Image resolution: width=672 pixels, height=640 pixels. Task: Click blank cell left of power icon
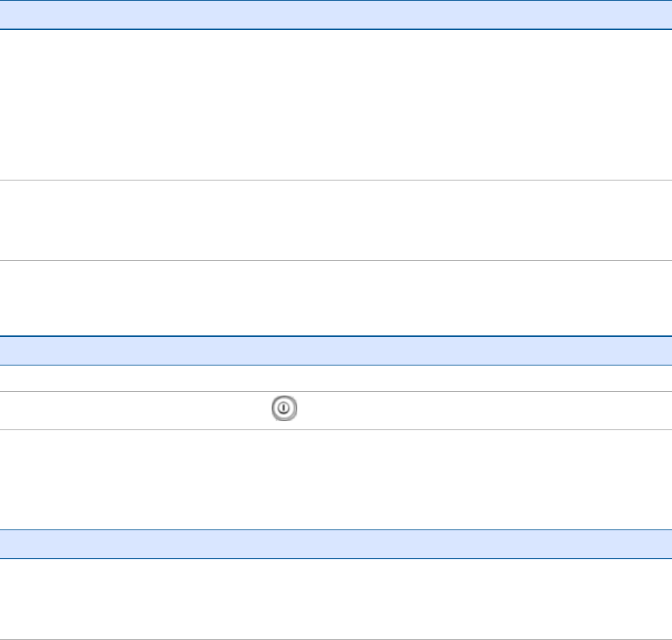(x=128, y=410)
